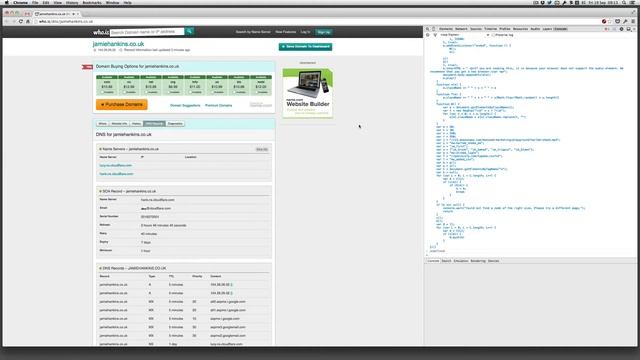
Task: Click the red error count icon in DevTools
Action: point(606,29)
